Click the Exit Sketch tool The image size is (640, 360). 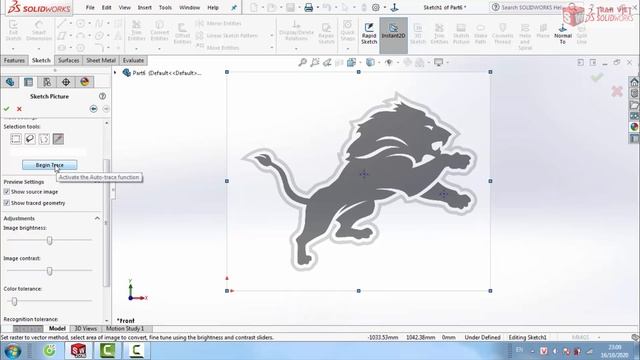tap(13, 31)
